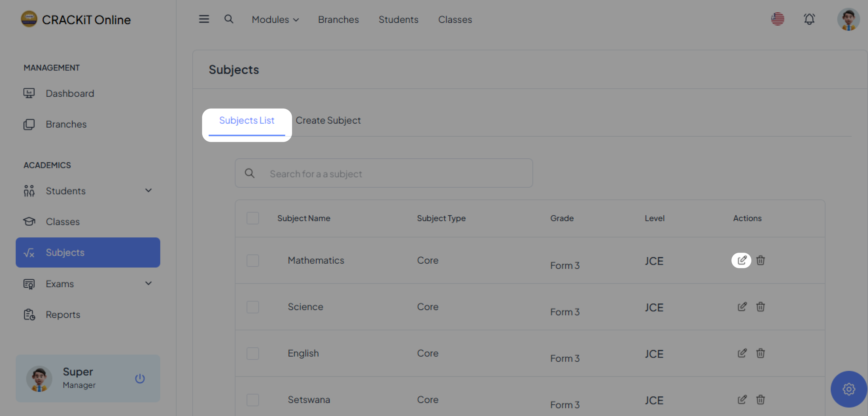Screen dimensions: 868x416
Task: Tick the Mathematics row checkbox
Action: tap(252, 260)
